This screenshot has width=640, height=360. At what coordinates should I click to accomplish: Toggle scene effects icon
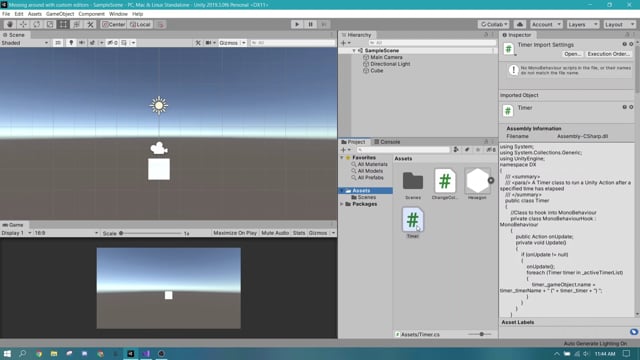[92, 43]
